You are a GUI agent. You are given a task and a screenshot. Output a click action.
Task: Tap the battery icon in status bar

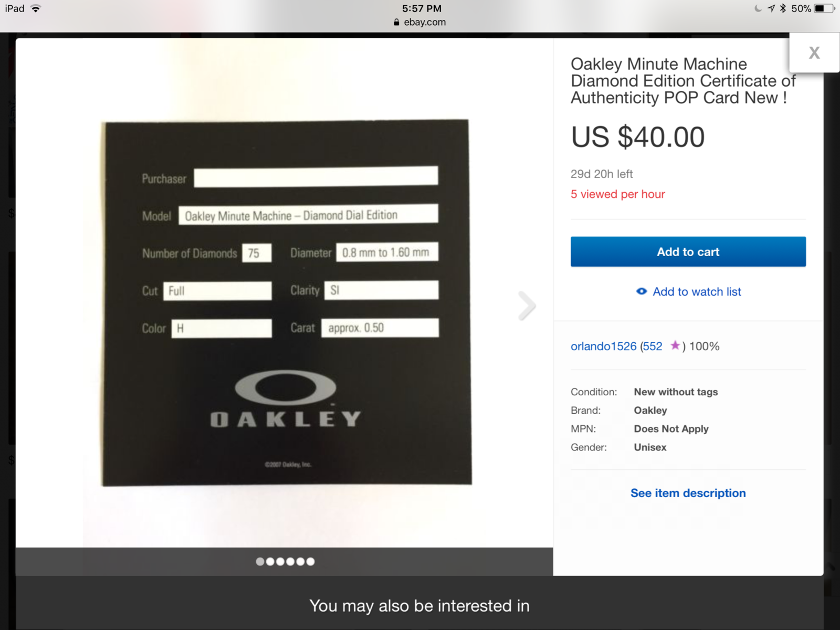(824, 8)
